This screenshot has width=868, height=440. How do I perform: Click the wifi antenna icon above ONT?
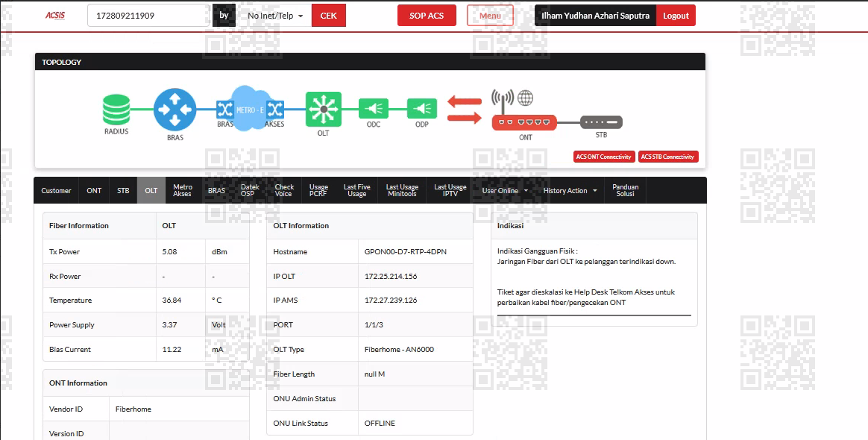point(503,101)
